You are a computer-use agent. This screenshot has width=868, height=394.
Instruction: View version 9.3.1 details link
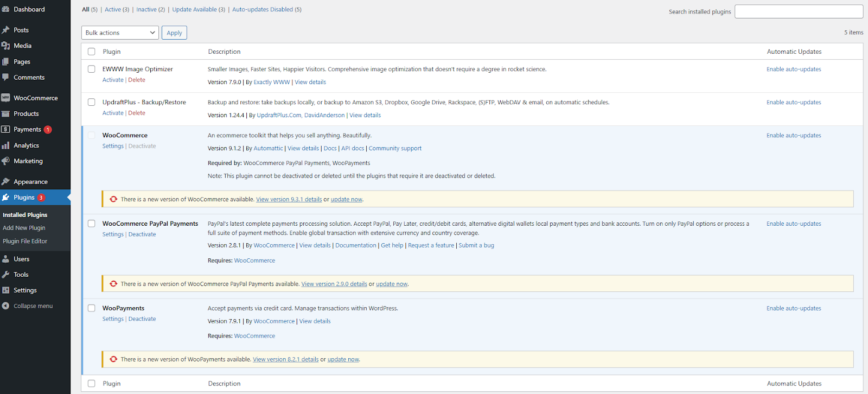click(x=289, y=199)
